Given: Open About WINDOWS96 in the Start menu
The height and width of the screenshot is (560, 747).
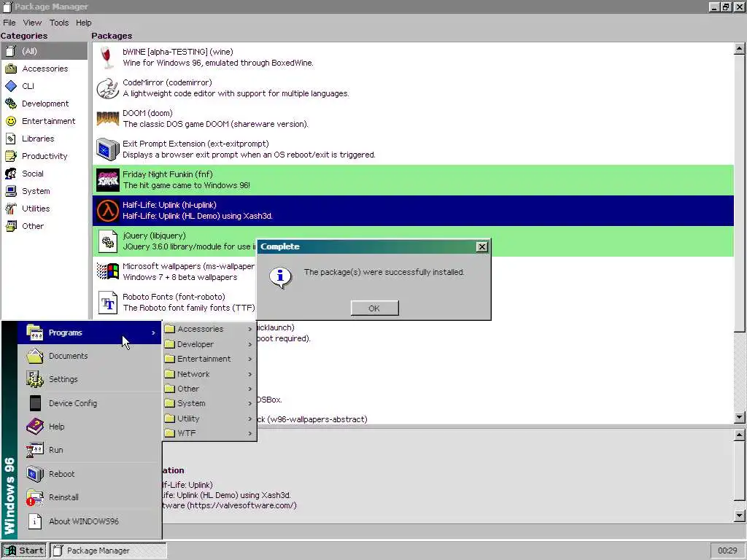Looking at the screenshot, I should pos(90,521).
